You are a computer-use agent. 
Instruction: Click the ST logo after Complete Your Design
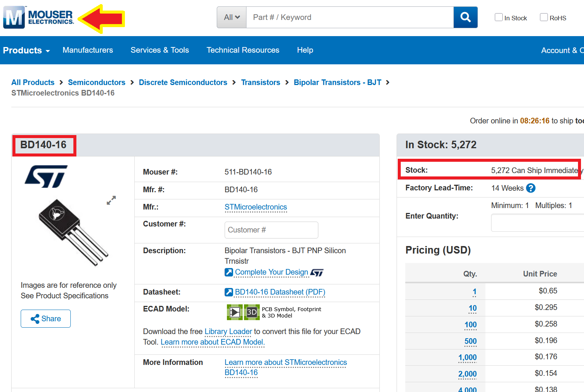(317, 272)
